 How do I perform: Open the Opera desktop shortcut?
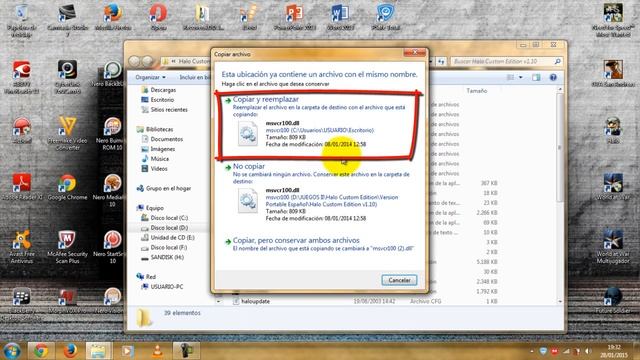tap(158, 18)
